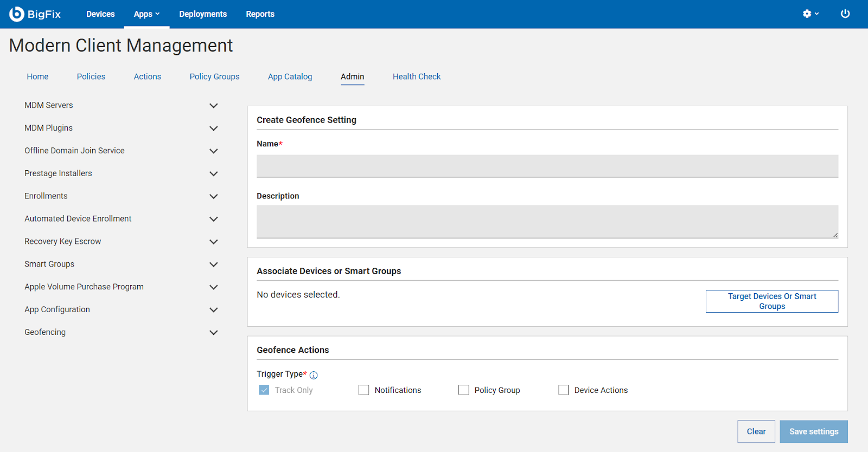This screenshot has width=868, height=452.
Task: Enable the Notifications checkbox
Action: pos(363,390)
